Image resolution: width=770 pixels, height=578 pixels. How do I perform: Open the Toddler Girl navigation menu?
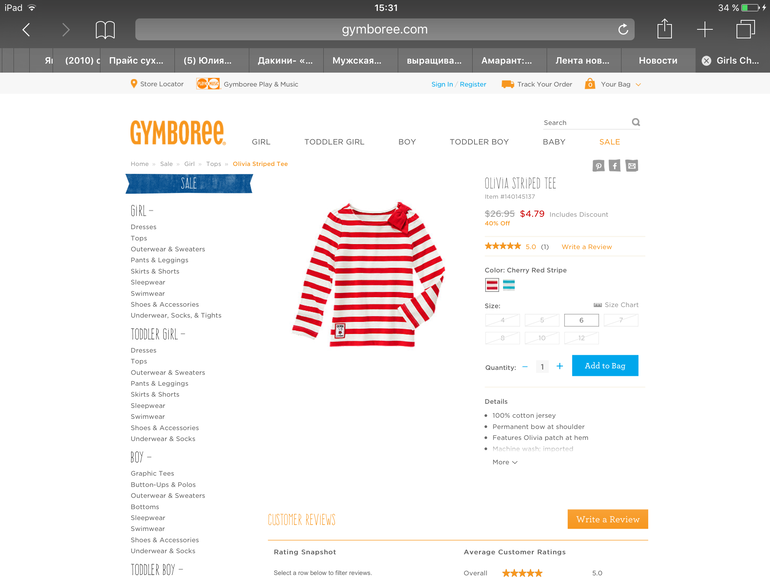click(x=334, y=142)
